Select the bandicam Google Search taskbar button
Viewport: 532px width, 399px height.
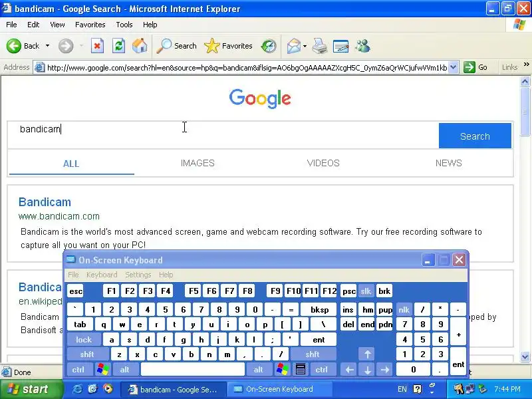click(173, 389)
